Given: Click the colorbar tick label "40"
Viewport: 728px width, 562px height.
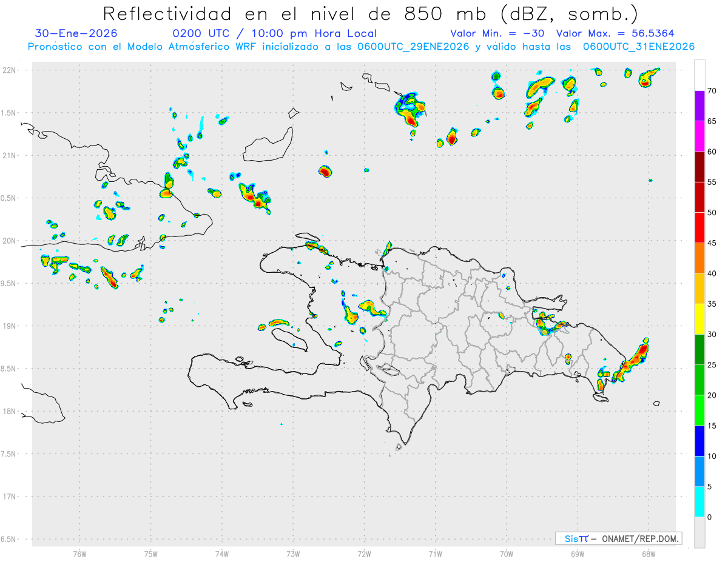Looking at the screenshot, I should click(712, 273).
